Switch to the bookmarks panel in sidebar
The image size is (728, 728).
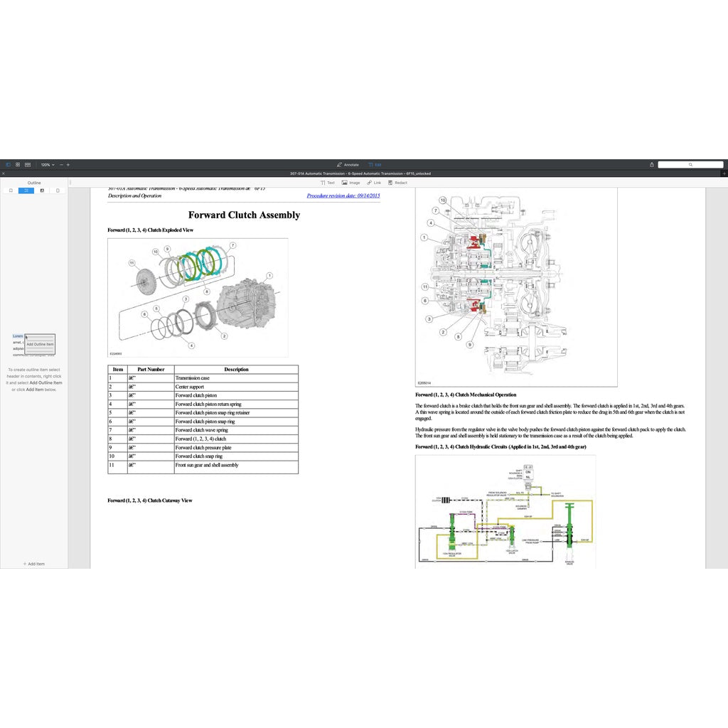(11, 191)
